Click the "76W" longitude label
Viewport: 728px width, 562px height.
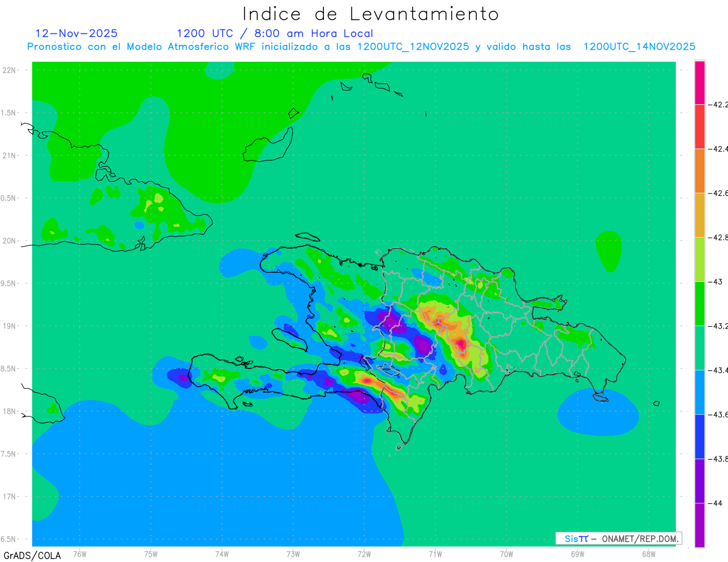79,554
